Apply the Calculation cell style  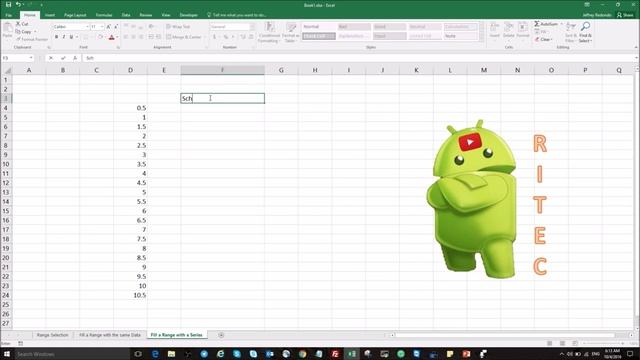coord(460,27)
